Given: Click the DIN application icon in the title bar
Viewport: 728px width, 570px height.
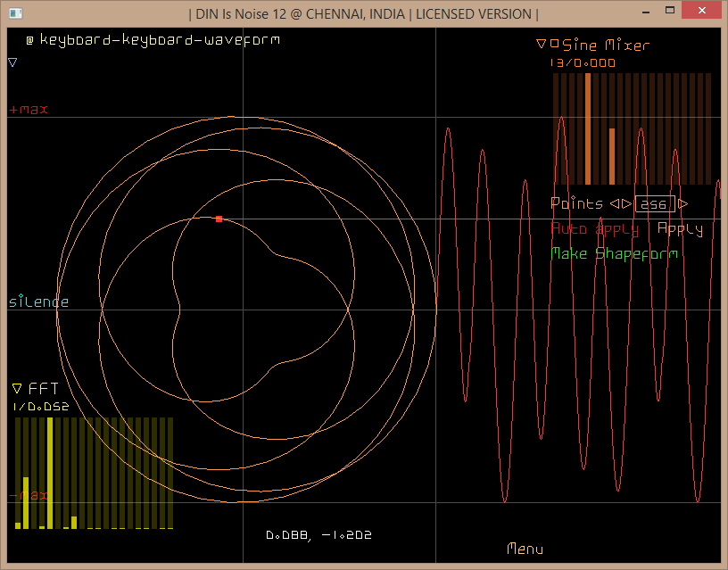Looking at the screenshot, I should coord(12,13).
